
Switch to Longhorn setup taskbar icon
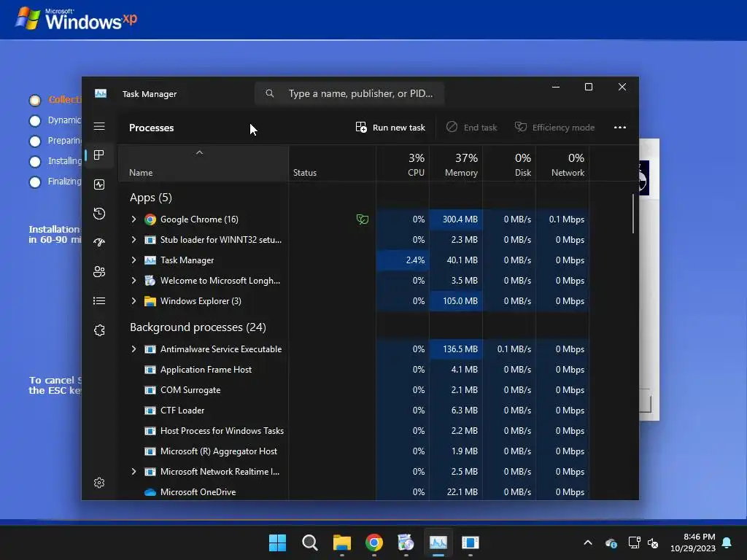(x=406, y=542)
